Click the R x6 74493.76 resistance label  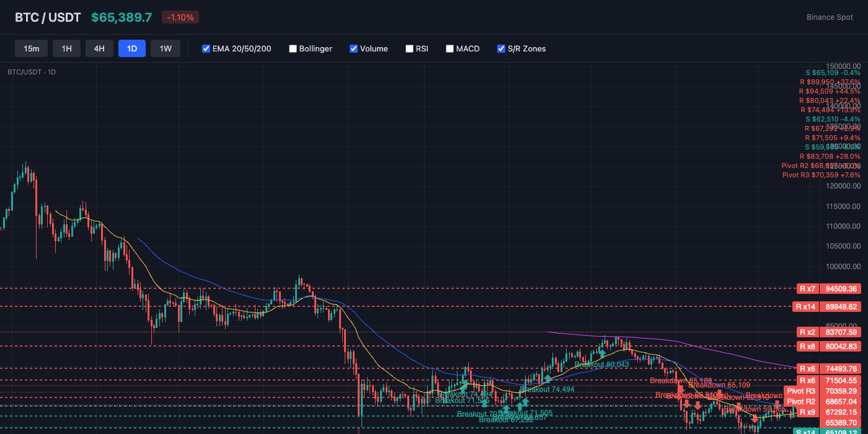(828, 368)
